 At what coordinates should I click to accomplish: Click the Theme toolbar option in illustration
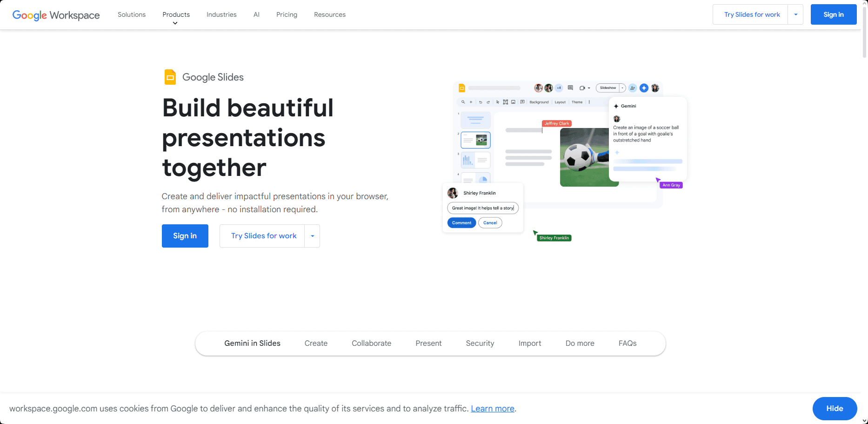coord(577,102)
